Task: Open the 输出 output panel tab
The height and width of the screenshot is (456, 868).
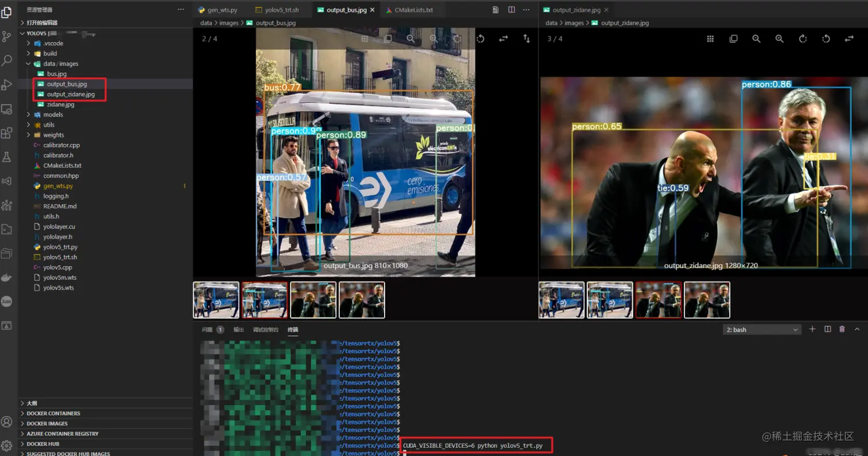Action: pos(239,330)
